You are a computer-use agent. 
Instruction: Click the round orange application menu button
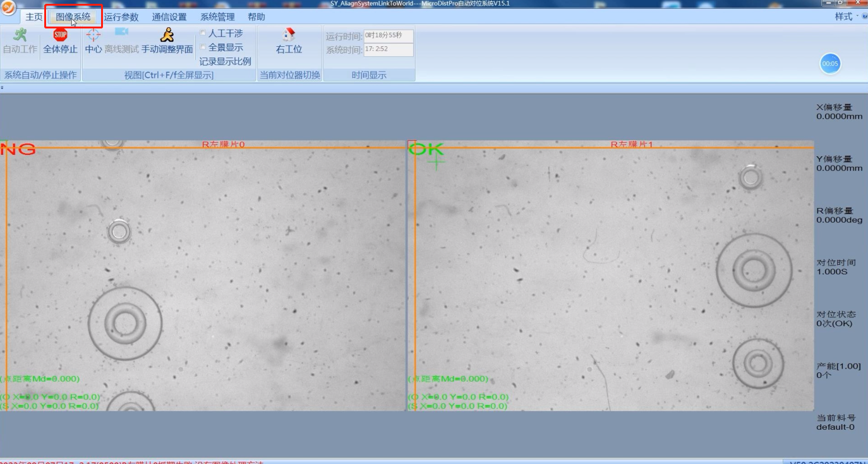[x=9, y=8]
